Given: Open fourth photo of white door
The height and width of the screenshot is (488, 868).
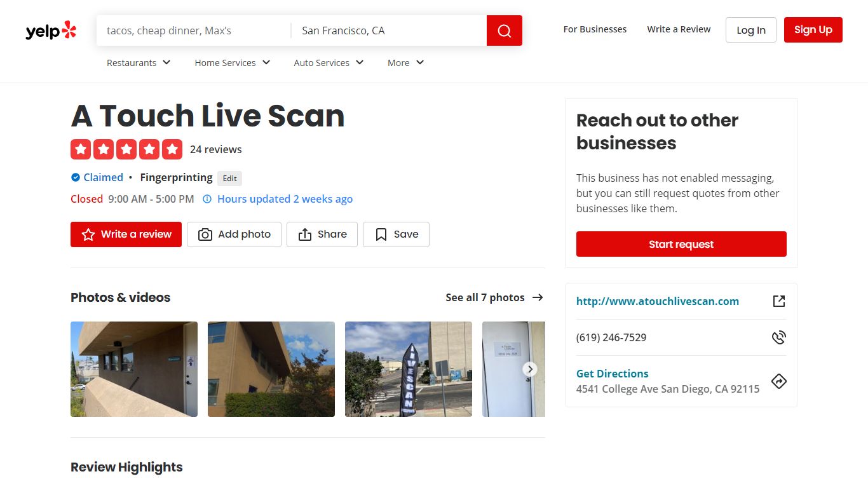Looking at the screenshot, I should [513, 369].
